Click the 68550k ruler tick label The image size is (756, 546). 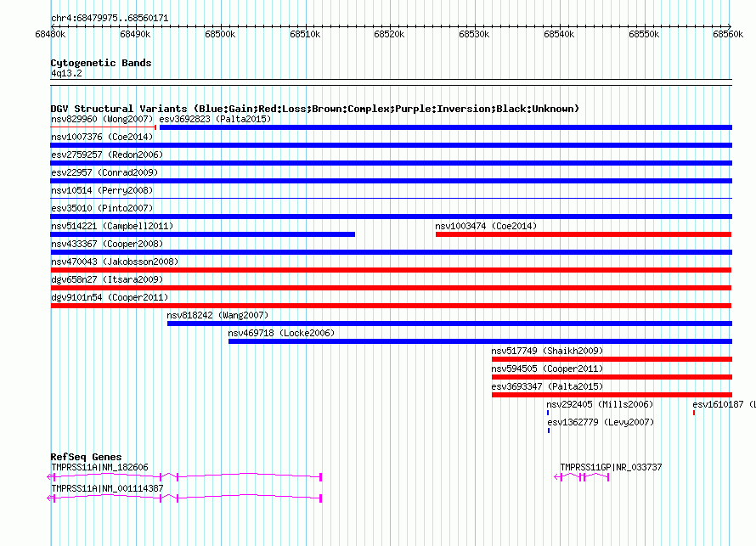(x=644, y=34)
